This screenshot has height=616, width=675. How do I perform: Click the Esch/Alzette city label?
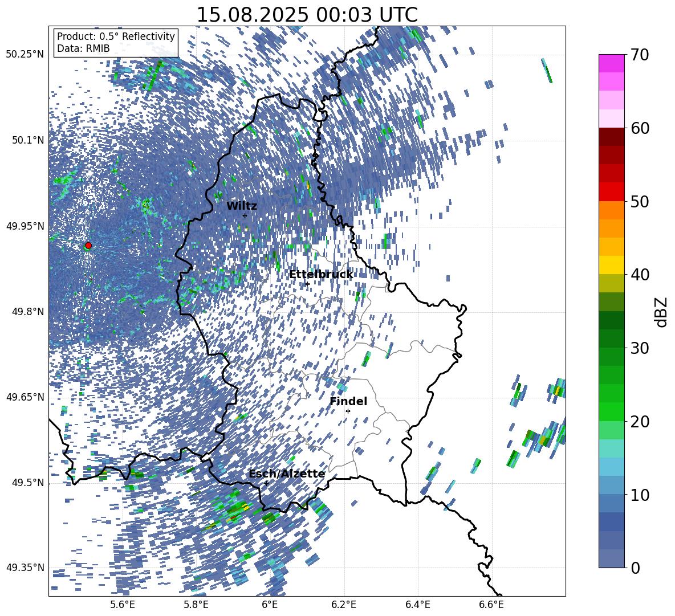(287, 474)
